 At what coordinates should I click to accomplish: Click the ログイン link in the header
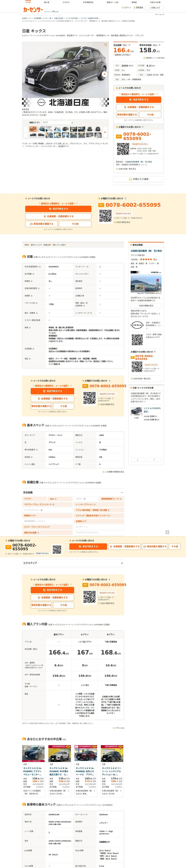coord(127,7)
